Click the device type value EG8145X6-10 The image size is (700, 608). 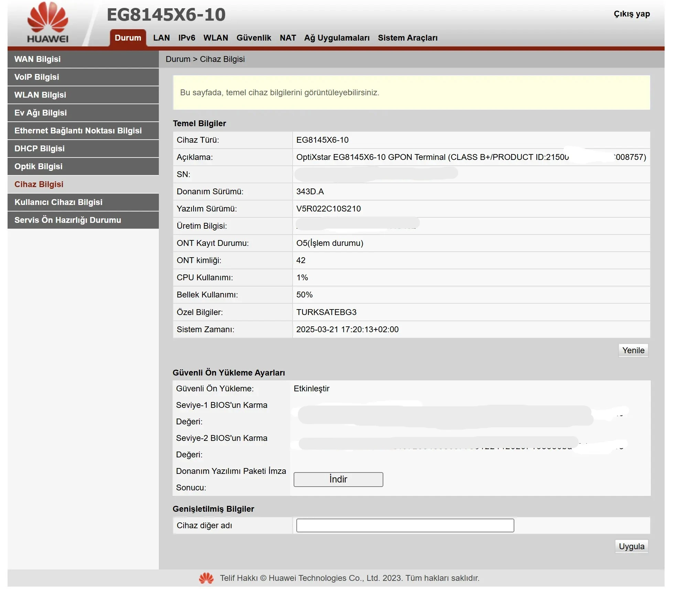[x=322, y=140]
